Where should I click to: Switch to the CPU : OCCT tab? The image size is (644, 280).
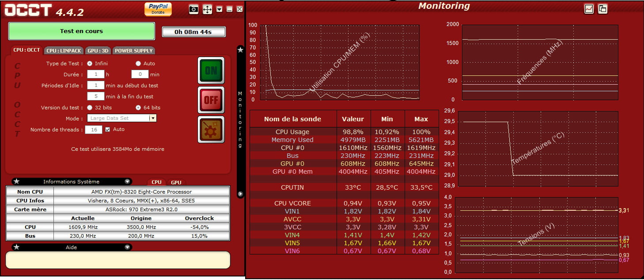27,50
